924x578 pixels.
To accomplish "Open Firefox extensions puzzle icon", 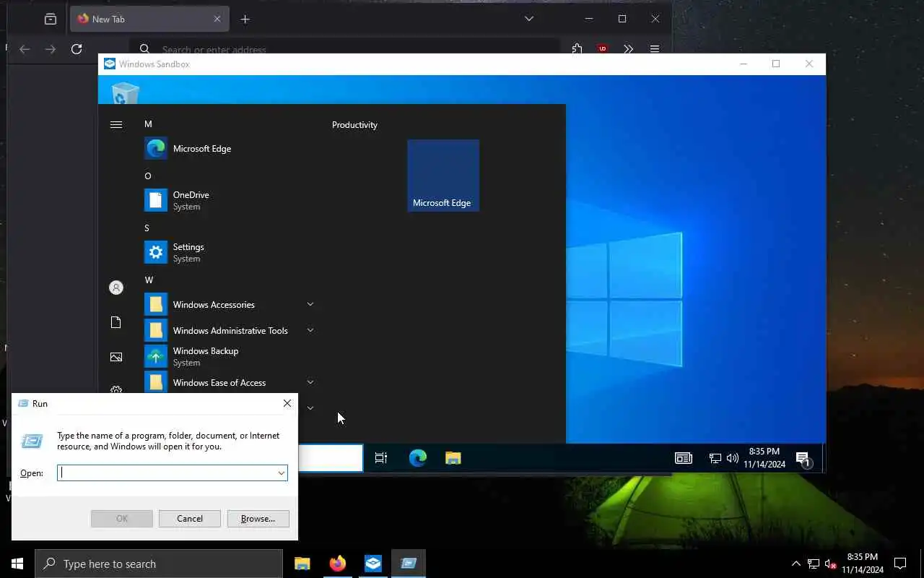I will click(x=577, y=48).
